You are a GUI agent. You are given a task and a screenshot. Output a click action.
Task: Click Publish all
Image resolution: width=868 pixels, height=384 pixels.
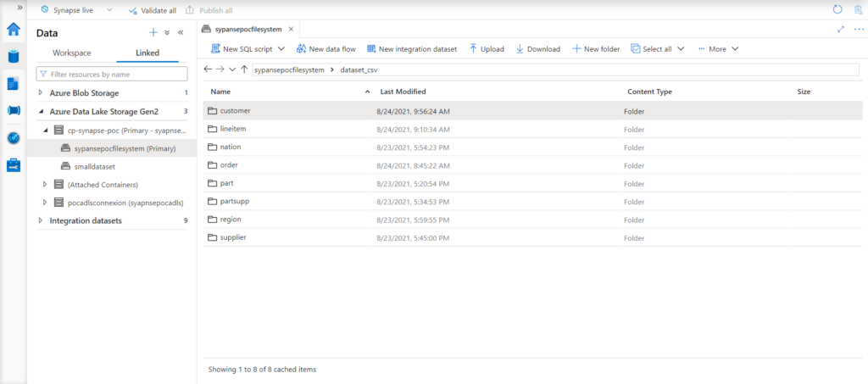pyautogui.click(x=209, y=10)
